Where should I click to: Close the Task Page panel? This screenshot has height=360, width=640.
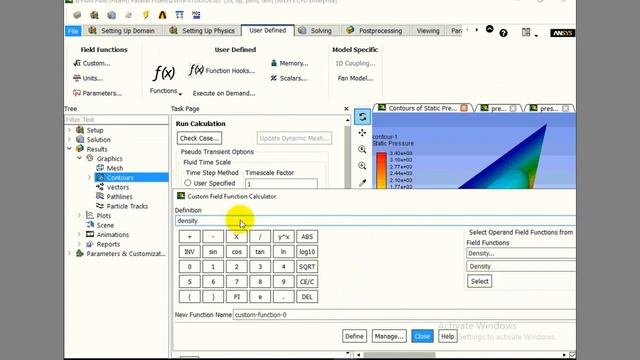coord(347,109)
